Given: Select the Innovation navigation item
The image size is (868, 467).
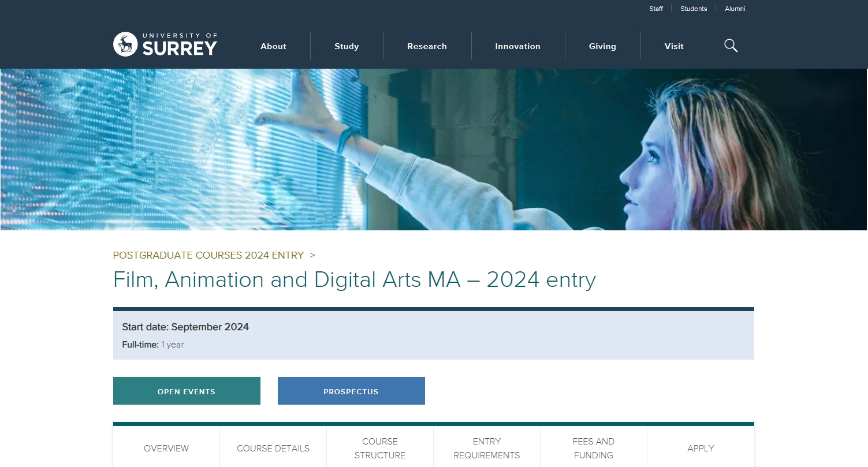Looking at the screenshot, I should 517,46.
